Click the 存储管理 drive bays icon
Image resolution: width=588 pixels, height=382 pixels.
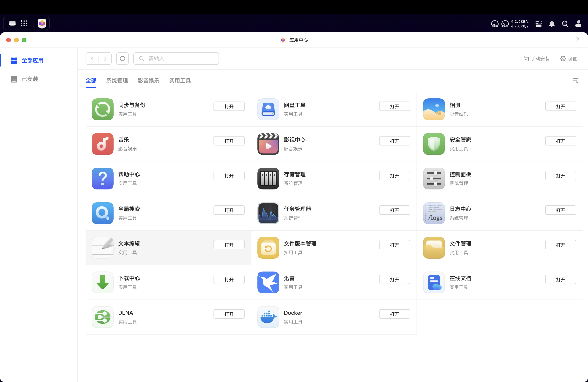pos(268,179)
